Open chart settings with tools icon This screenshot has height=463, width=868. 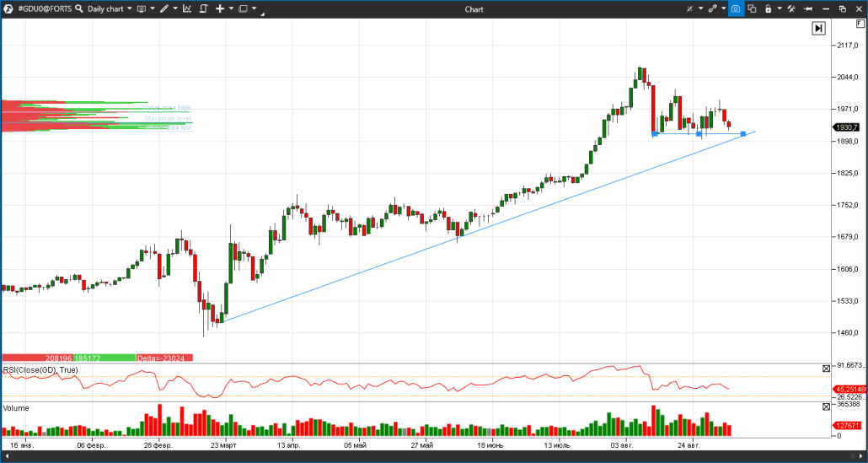pos(791,8)
